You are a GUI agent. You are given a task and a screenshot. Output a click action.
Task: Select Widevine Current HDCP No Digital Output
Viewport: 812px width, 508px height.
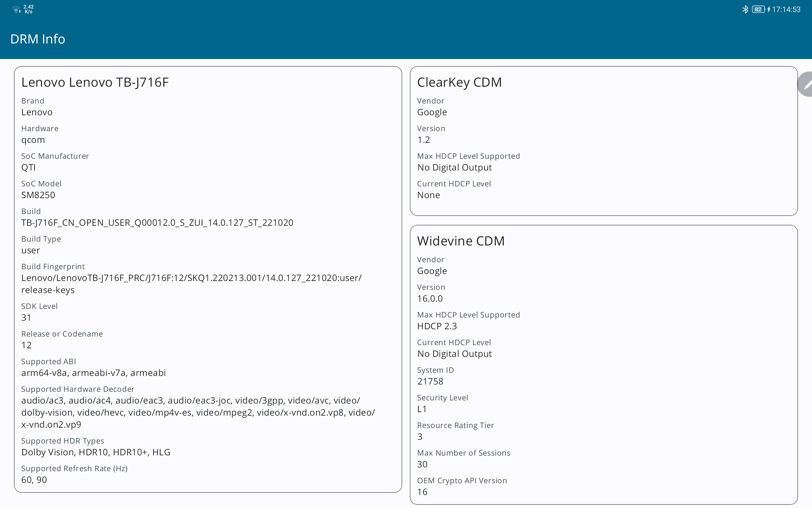click(x=454, y=354)
